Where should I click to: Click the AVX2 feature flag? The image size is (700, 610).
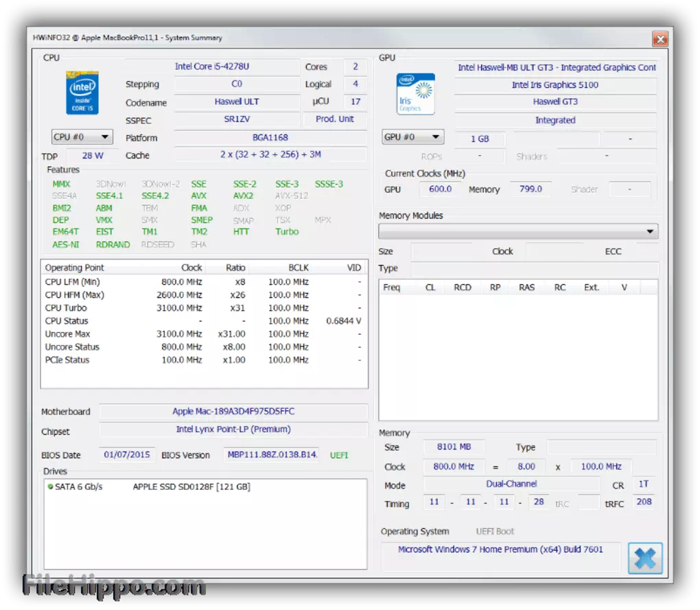(244, 196)
